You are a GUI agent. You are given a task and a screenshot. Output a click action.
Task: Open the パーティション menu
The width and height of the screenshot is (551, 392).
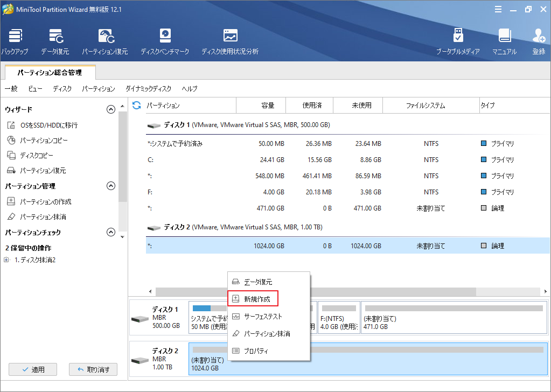coord(99,88)
